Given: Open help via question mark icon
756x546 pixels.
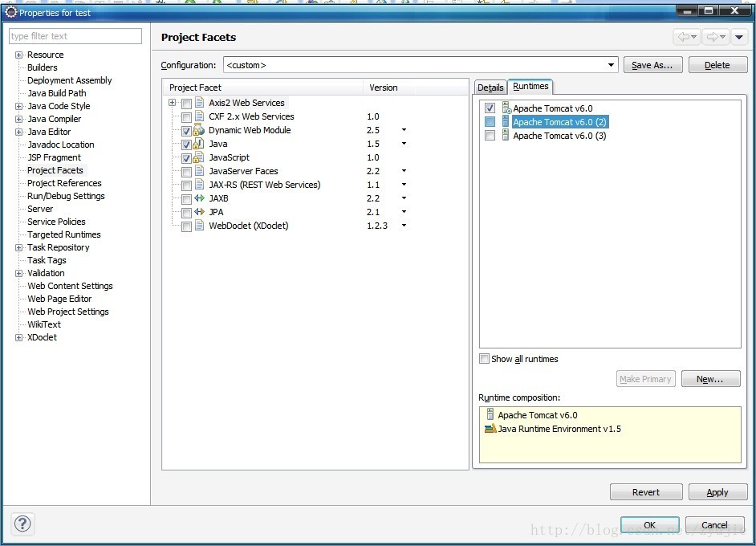Looking at the screenshot, I should [x=22, y=524].
